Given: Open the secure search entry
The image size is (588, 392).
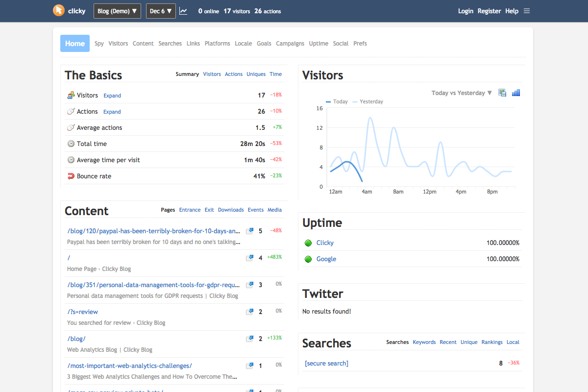Looking at the screenshot, I should tap(326, 363).
